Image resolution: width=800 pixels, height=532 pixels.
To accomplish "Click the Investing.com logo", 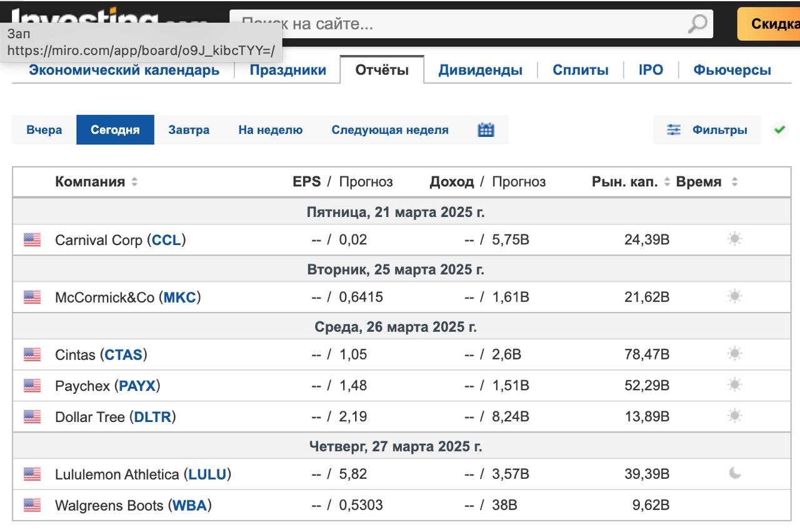I will (x=109, y=17).
